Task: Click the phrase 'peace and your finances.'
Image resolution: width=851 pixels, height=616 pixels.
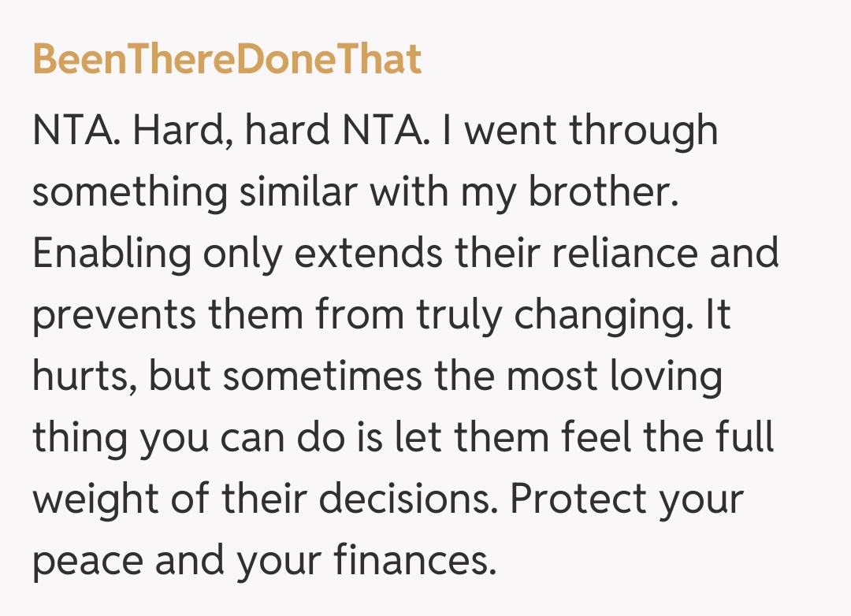Action: [265, 561]
